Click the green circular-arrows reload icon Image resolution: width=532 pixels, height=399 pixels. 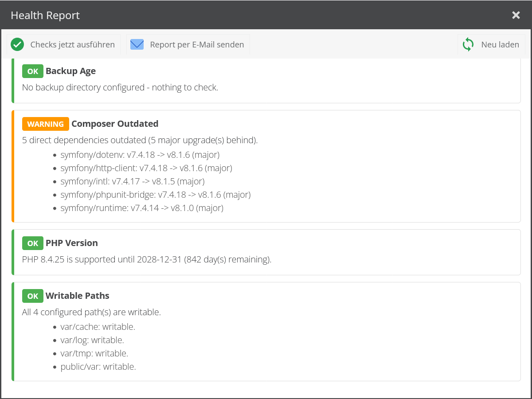point(468,44)
